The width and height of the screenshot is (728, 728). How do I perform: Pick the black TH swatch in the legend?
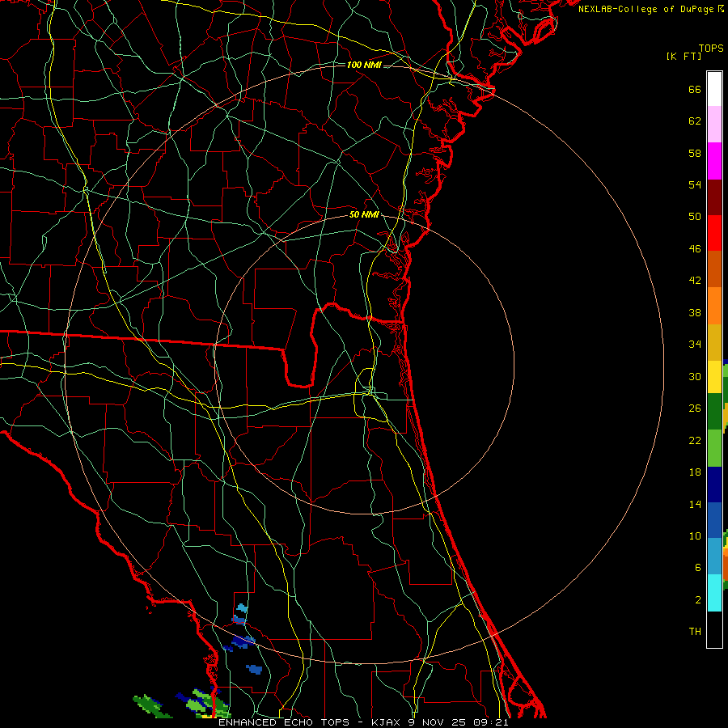click(x=714, y=629)
